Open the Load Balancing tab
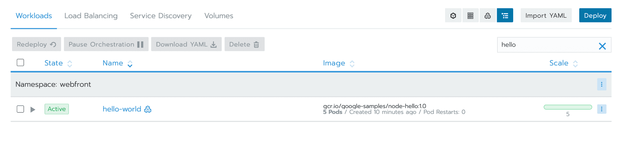This screenshot has height=157, width=644. [x=91, y=16]
